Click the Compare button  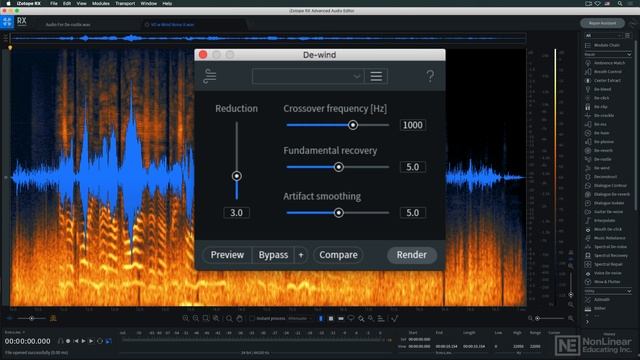point(338,255)
